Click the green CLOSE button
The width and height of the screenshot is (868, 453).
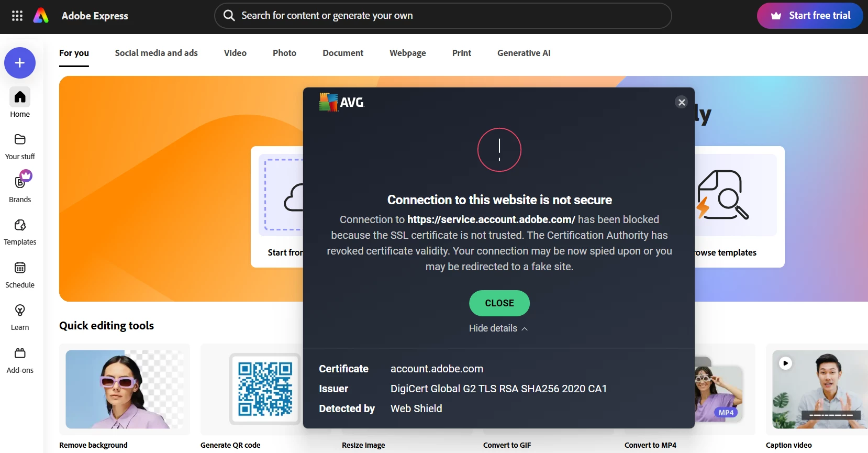(x=499, y=303)
